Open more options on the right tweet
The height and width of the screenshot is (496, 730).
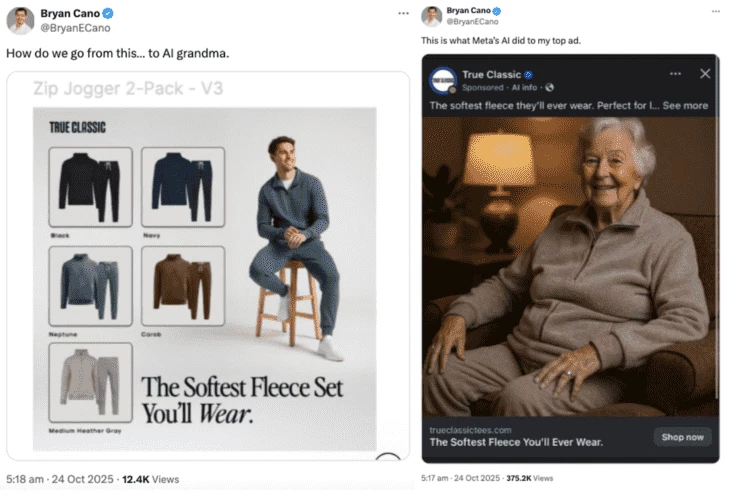click(x=715, y=10)
